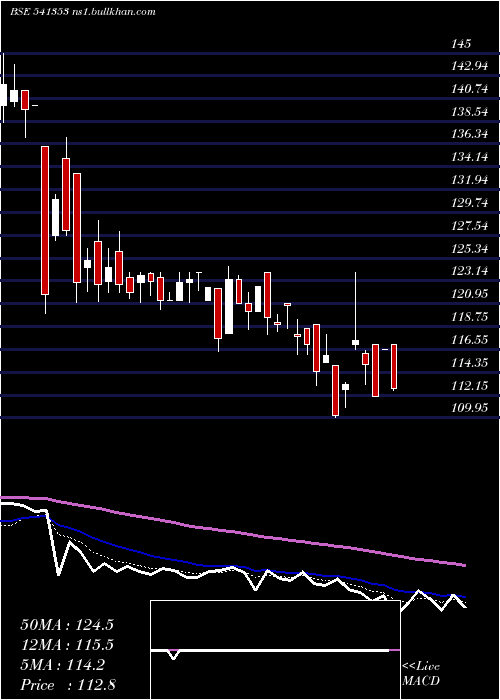Click the 12MA : 115.5 readout
Screen dimensions: 500x700
[x=67, y=645]
